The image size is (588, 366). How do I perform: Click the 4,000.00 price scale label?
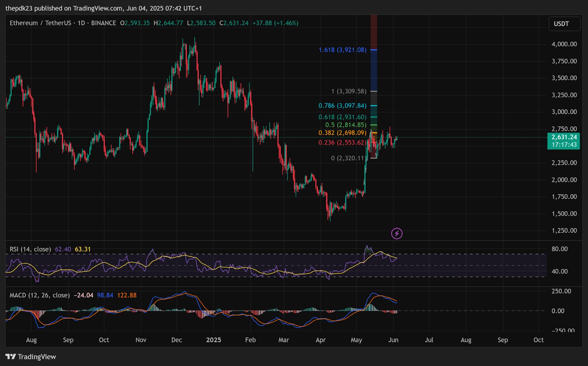[x=564, y=44]
